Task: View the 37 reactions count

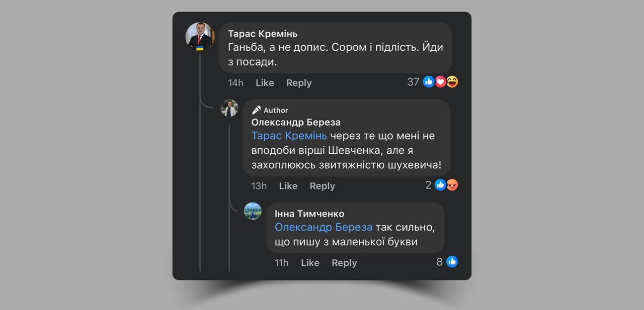Action: pos(413,82)
